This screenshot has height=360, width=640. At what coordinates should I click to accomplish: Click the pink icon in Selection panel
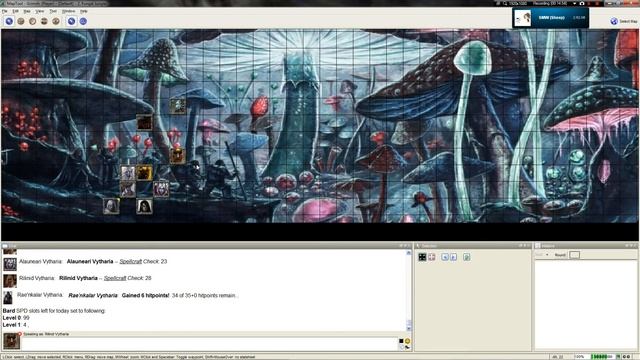(x=432, y=257)
